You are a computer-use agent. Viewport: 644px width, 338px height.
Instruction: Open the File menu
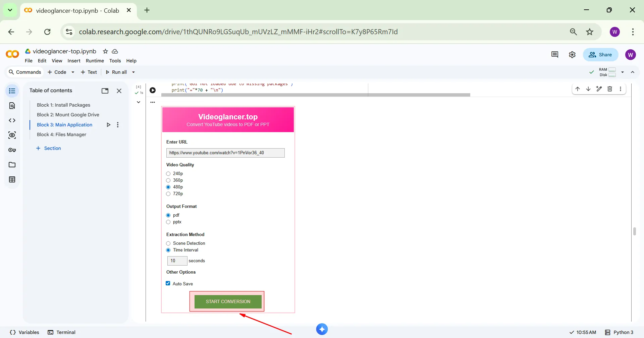coord(29,61)
